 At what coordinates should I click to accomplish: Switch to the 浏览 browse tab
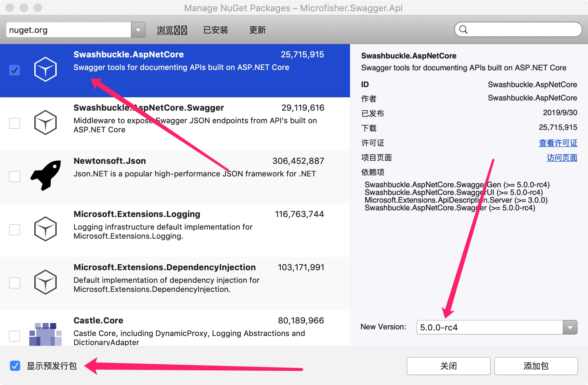click(172, 30)
